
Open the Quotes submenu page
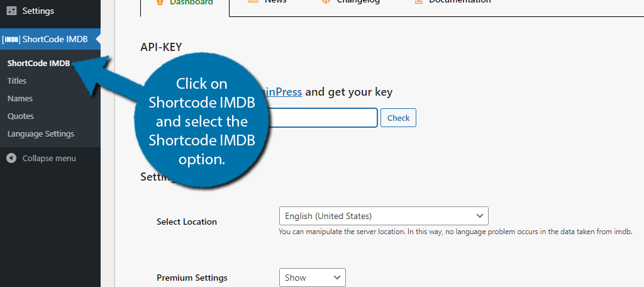pos(21,116)
